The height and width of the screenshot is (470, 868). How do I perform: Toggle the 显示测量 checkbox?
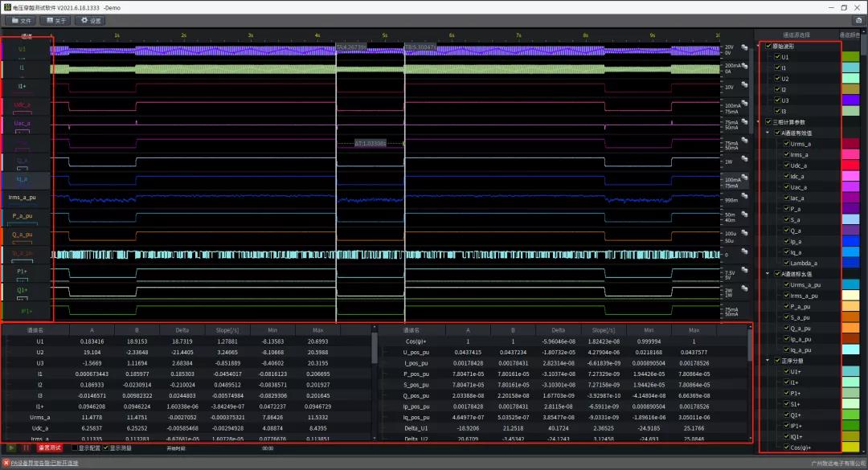point(106,448)
